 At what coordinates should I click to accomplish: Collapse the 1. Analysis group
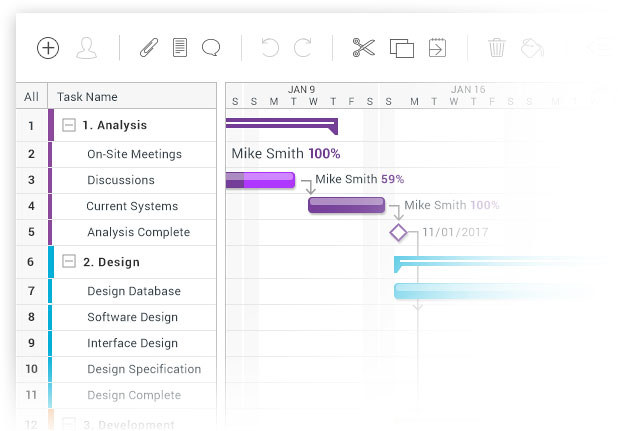pyautogui.click(x=69, y=125)
